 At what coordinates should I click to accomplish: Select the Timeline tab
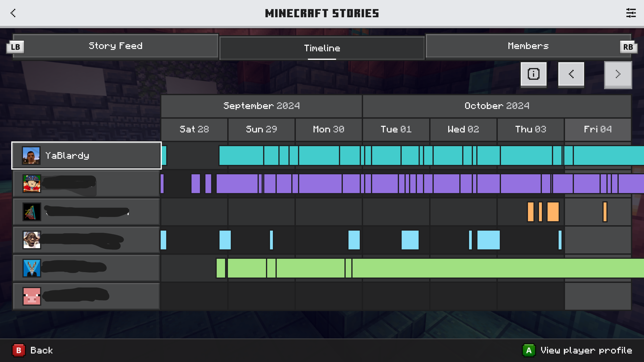click(322, 48)
